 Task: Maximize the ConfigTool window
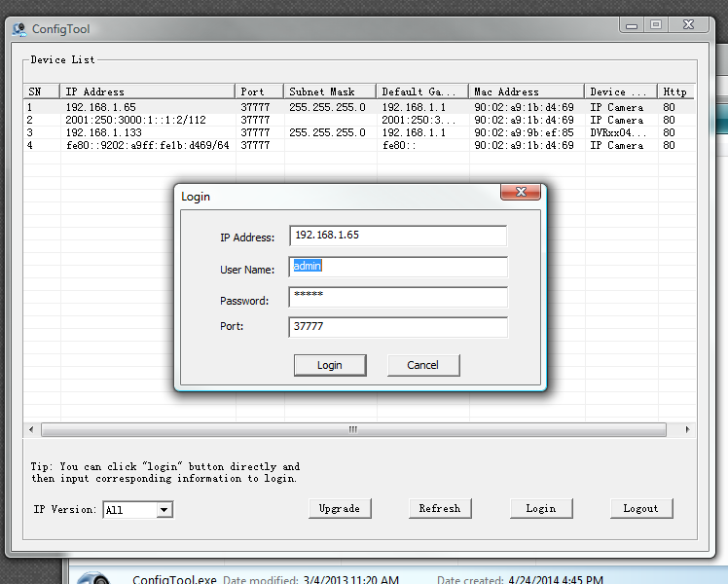tap(656, 25)
